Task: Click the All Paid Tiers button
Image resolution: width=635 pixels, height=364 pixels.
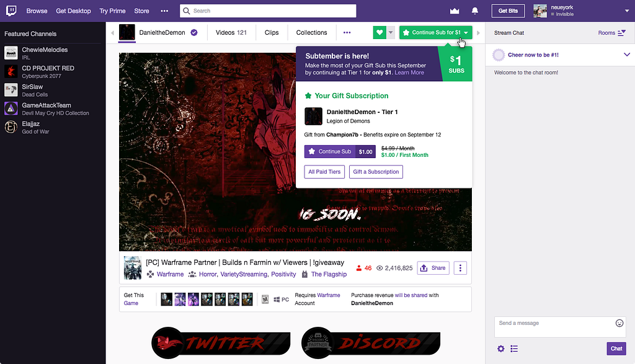Action: (324, 172)
